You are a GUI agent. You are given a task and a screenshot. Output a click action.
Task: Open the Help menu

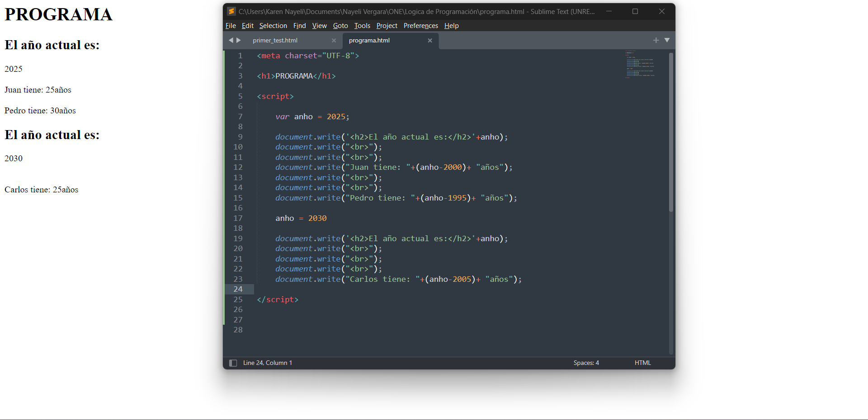(x=451, y=26)
